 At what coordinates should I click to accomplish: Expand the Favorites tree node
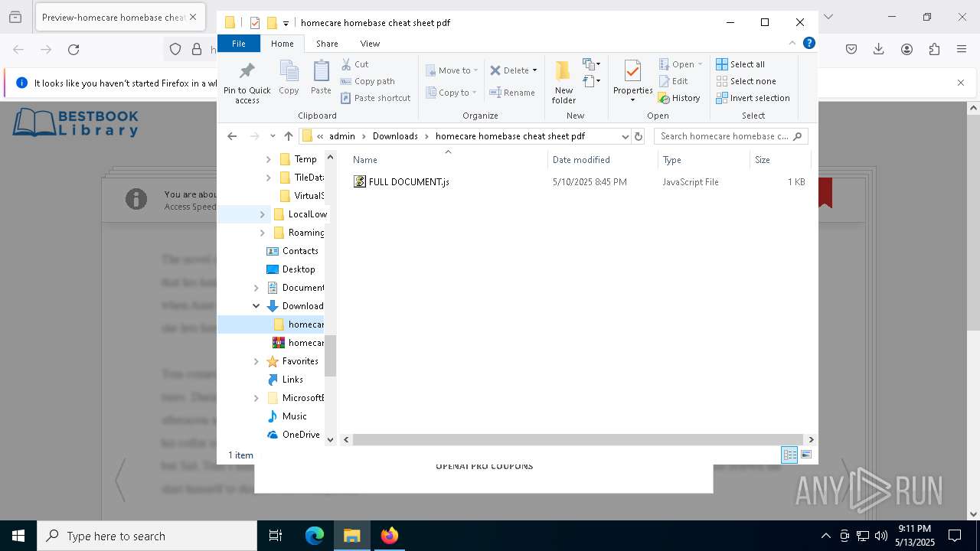[256, 361]
